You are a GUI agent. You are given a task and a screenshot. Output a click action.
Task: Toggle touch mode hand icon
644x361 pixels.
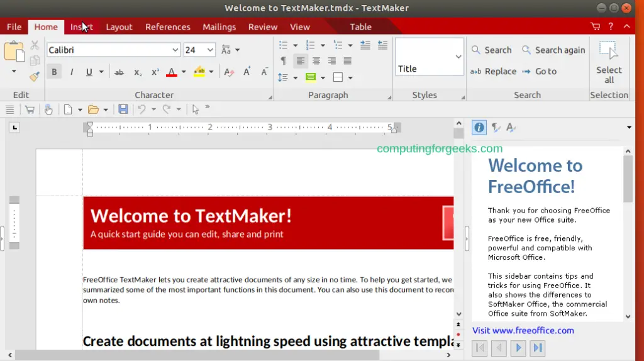(48, 109)
